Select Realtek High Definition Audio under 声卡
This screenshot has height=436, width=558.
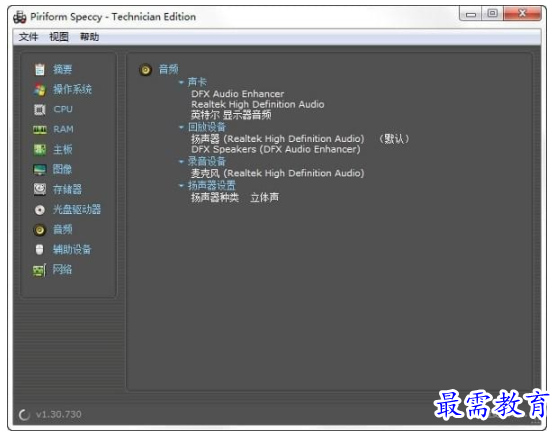(x=258, y=105)
